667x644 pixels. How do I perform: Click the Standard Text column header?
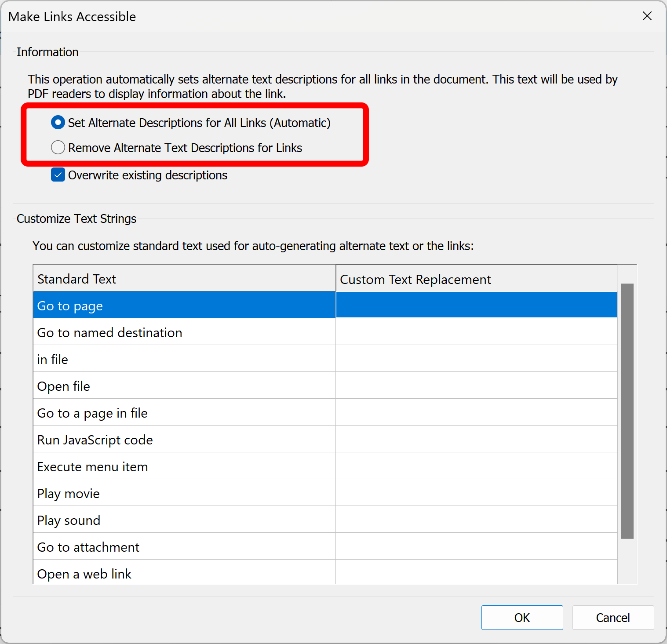184,279
